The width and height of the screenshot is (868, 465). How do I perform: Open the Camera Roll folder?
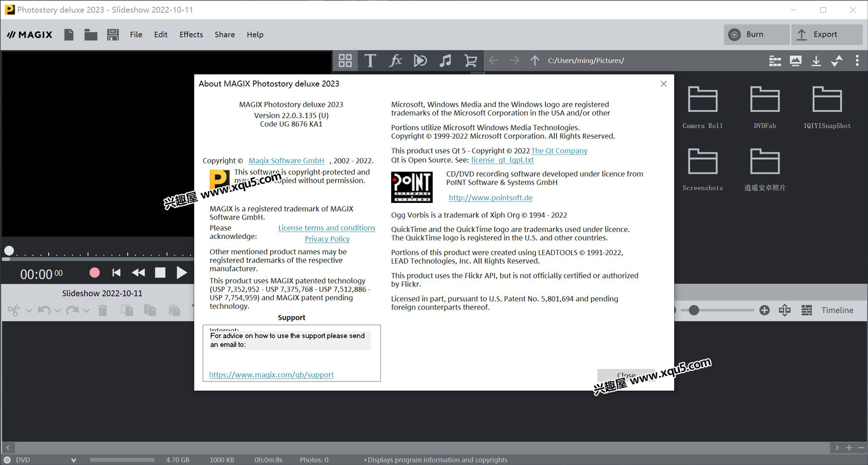703,107
